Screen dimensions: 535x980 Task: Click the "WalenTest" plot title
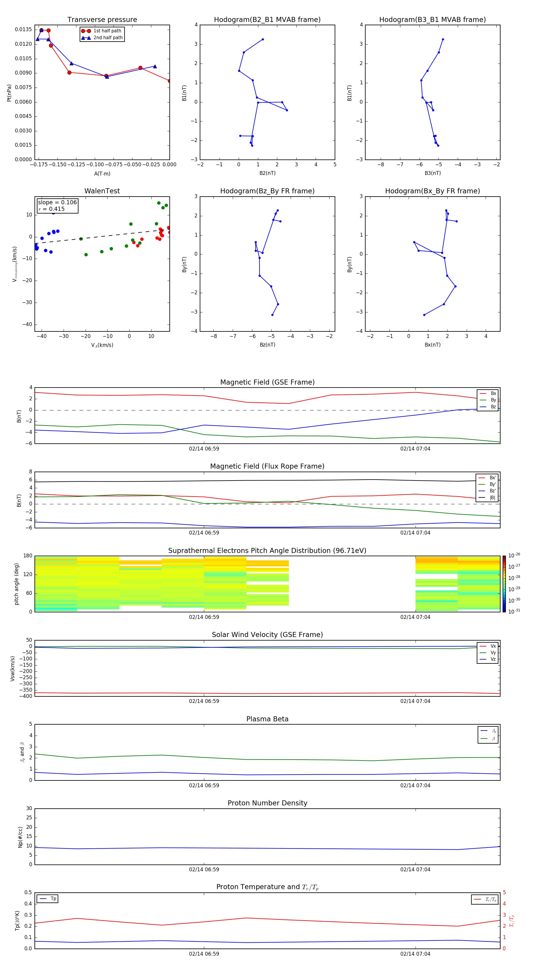click(102, 191)
